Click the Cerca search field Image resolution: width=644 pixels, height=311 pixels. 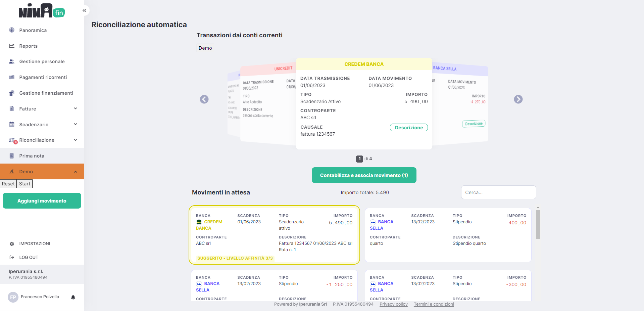pos(498,192)
